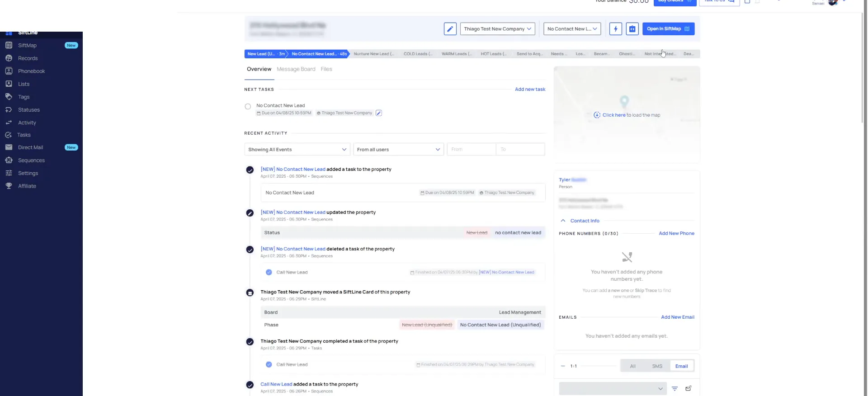
Task: Click here to load the map
Action: (614, 115)
